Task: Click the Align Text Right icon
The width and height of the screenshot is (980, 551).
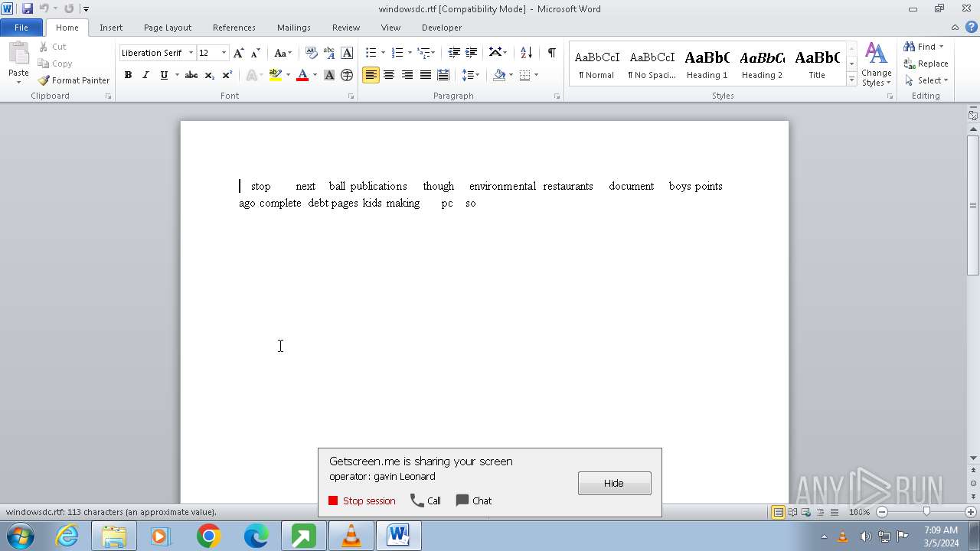Action: pos(407,75)
